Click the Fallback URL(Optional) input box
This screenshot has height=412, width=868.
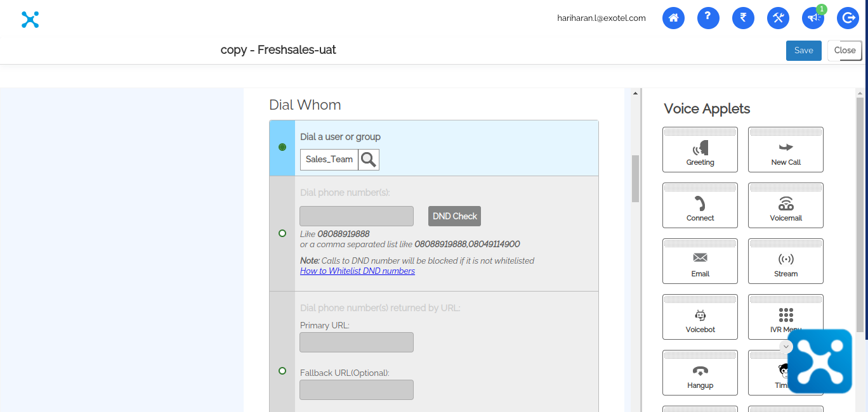coord(357,390)
